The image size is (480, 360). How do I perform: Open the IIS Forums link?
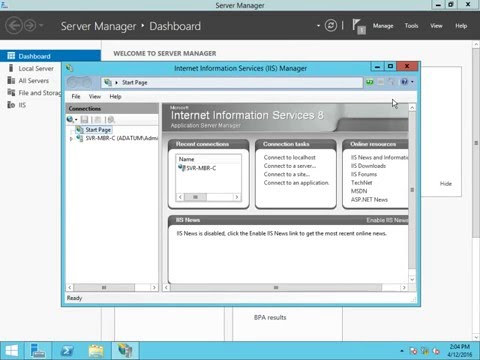(364, 174)
